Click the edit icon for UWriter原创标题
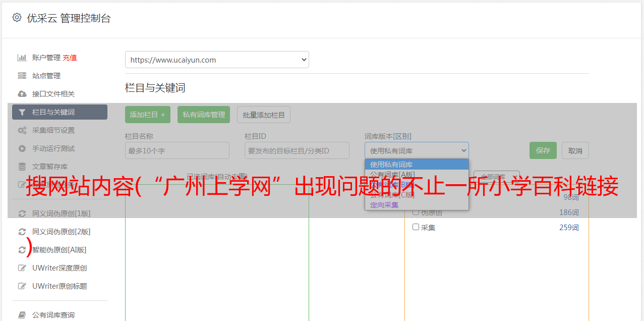This screenshot has height=321, width=644. point(22,286)
